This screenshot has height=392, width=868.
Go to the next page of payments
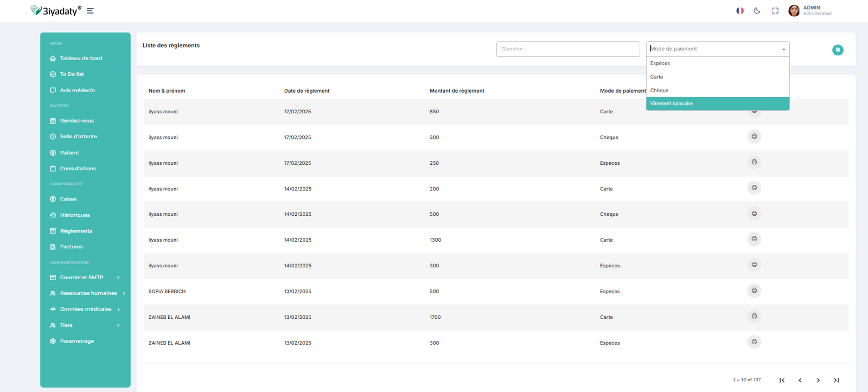(818, 380)
